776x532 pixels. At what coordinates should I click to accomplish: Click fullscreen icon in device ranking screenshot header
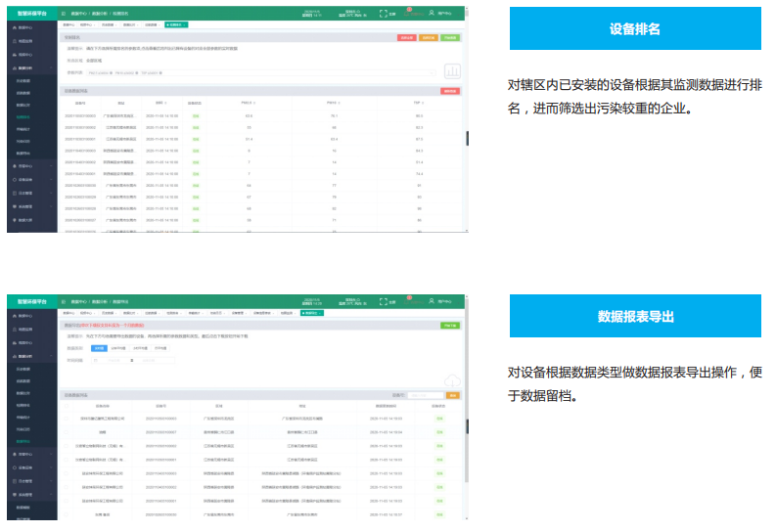(x=383, y=14)
